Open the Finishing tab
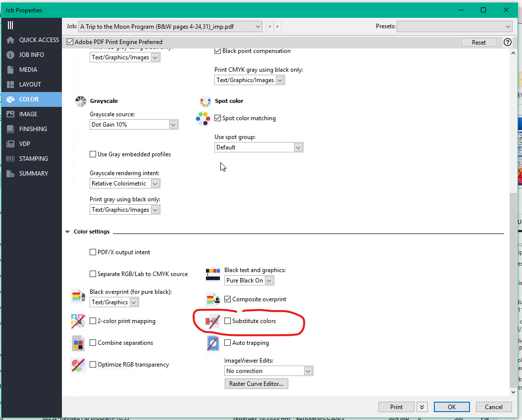The height and width of the screenshot is (420, 522). click(32, 129)
